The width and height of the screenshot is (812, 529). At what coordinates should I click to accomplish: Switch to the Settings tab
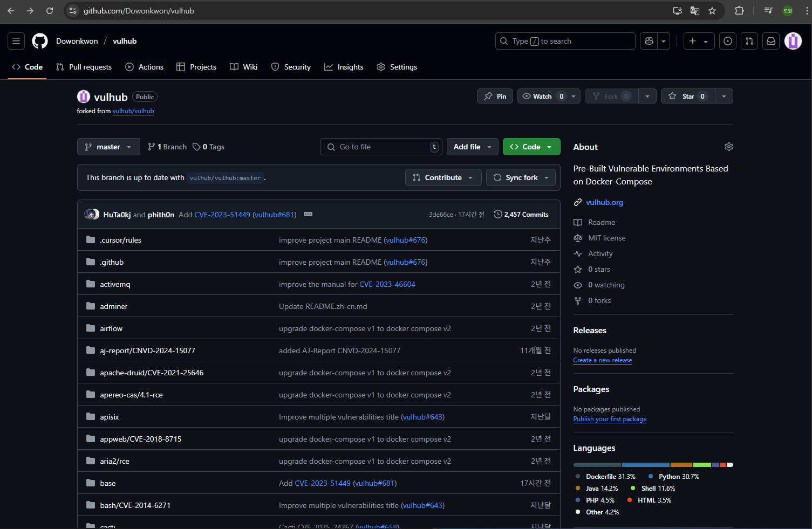[x=397, y=67]
